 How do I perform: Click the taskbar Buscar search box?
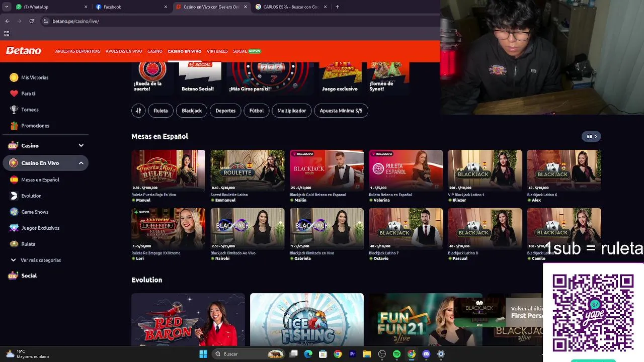pyautogui.click(x=249, y=354)
